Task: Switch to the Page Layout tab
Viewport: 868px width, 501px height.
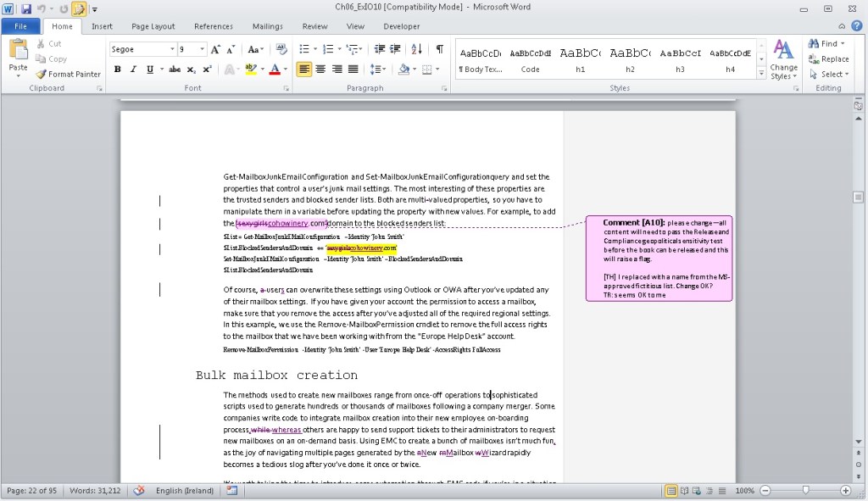Action: 153,26
